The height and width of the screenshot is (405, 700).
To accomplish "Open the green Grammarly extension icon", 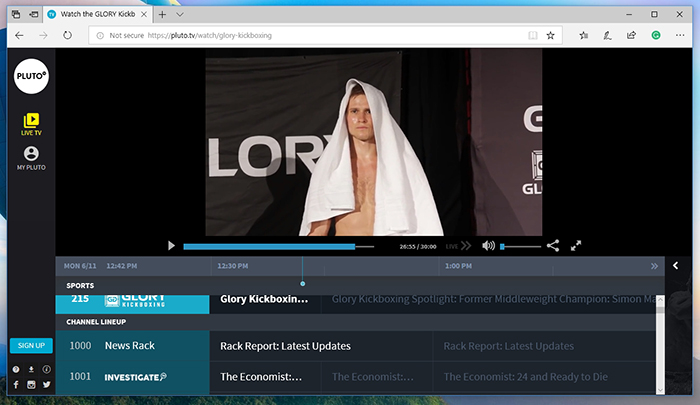I will coord(656,35).
